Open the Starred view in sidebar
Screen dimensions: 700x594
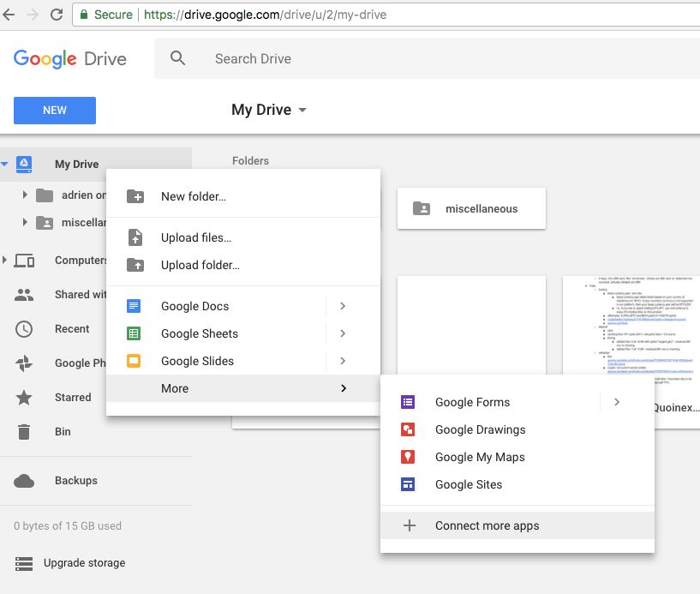click(73, 397)
